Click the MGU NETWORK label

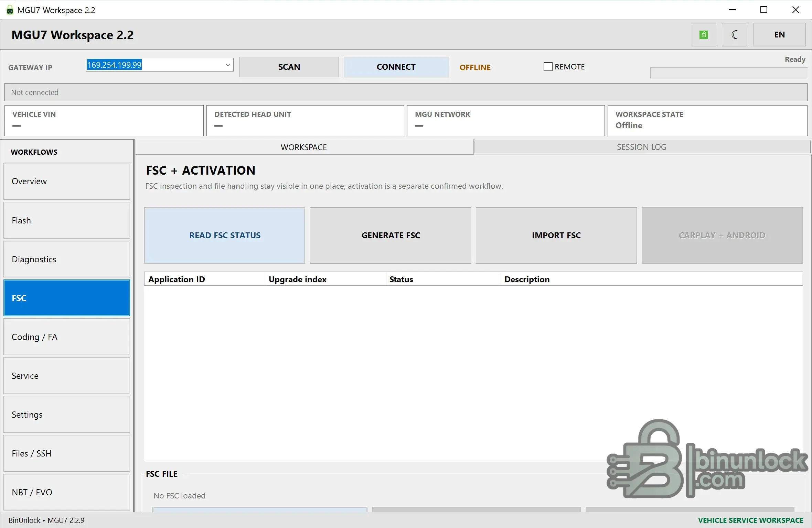tap(442, 114)
